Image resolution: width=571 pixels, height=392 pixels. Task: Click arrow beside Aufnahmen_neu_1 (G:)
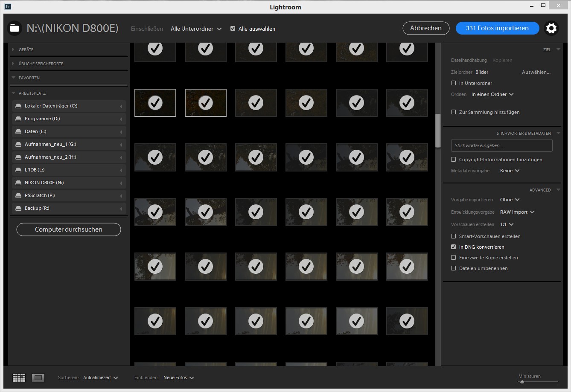(121, 145)
